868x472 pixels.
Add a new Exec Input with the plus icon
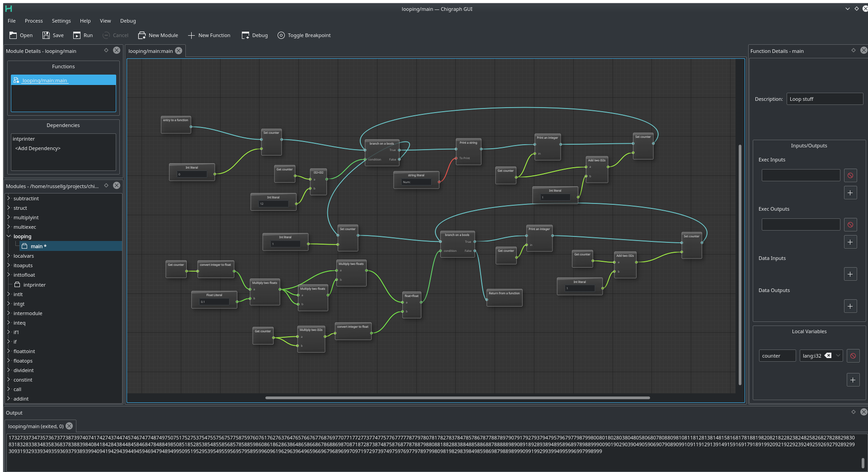(850, 193)
